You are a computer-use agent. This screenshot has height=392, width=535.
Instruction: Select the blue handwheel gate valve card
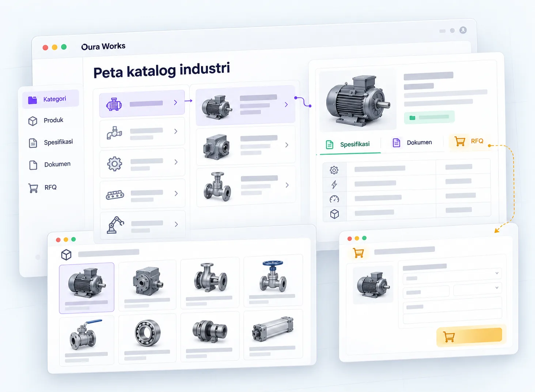[x=273, y=280]
